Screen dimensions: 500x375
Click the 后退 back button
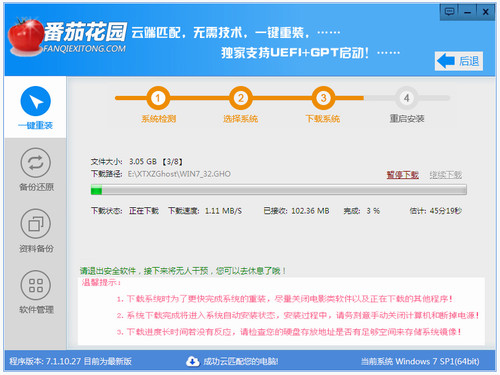[x=459, y=61]
